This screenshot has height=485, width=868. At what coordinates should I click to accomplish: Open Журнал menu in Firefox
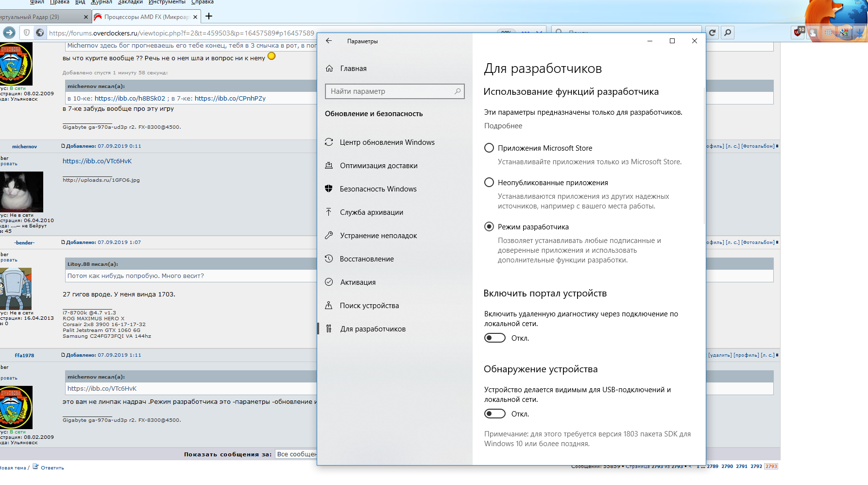[x=102, y=2]
